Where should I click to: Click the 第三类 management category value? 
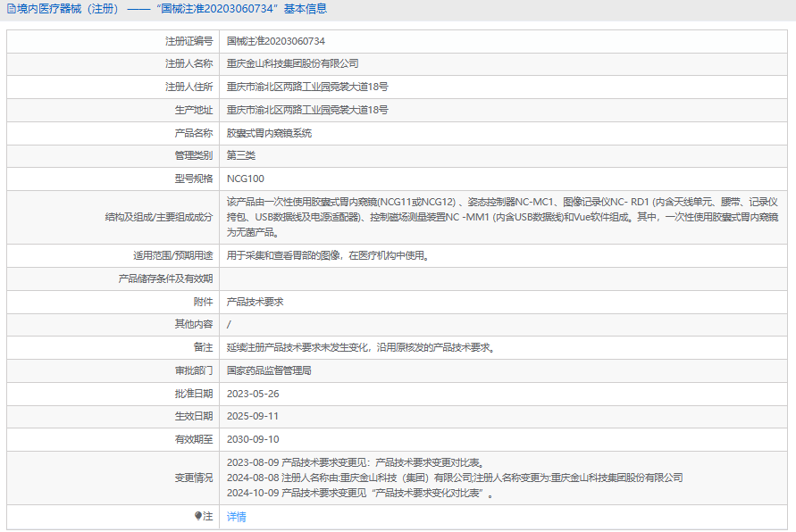(x=241, y=155)
